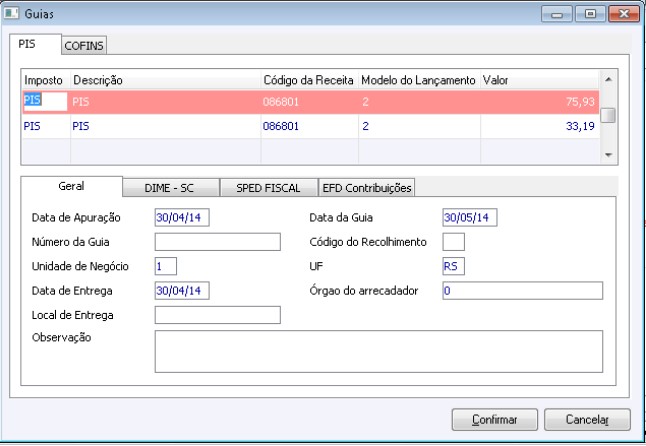Click 086801 in the second row
This screenshot has width=646, height=446.
click(281, 126)
